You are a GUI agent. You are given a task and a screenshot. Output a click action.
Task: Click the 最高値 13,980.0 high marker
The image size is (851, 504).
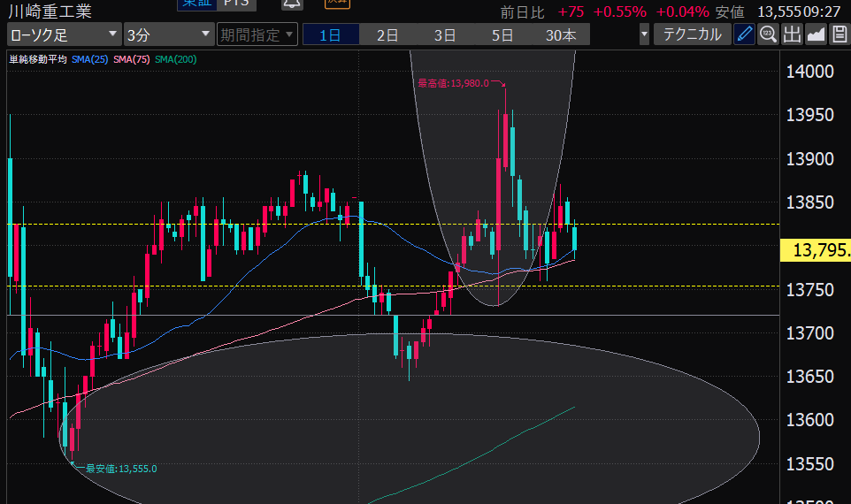[x=453, y=84]
